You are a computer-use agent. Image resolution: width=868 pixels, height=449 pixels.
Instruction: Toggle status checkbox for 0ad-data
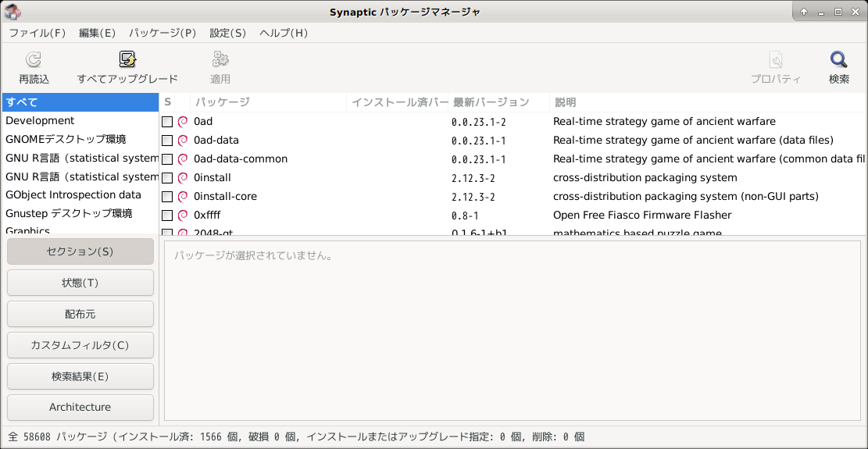tap(167, 141)
